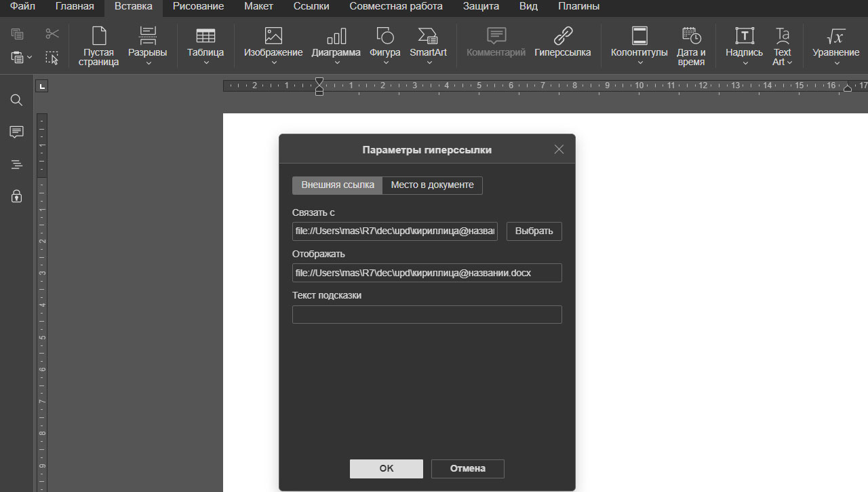The height and width of the screenshot is (492, 868).
Task: Click the Select all icon
Action: coord(52,58)
